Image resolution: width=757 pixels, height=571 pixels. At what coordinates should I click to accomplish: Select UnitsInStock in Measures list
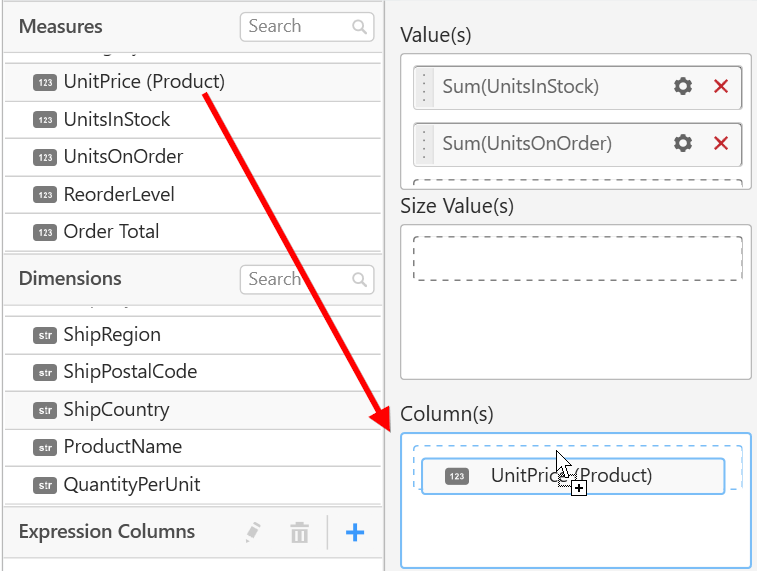(116, 120)
